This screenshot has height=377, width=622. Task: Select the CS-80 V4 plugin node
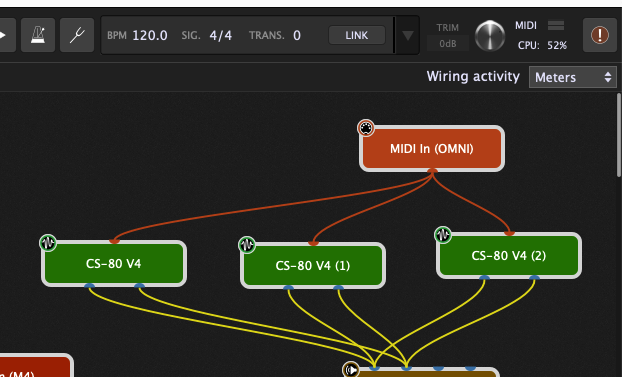(x=114, y=264)
